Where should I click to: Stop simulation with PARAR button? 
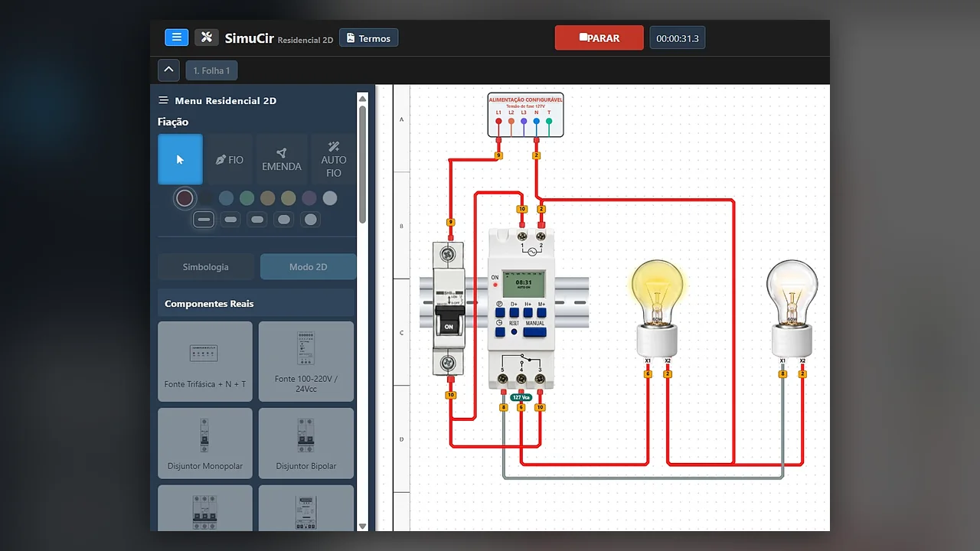(x=599, y=38)
